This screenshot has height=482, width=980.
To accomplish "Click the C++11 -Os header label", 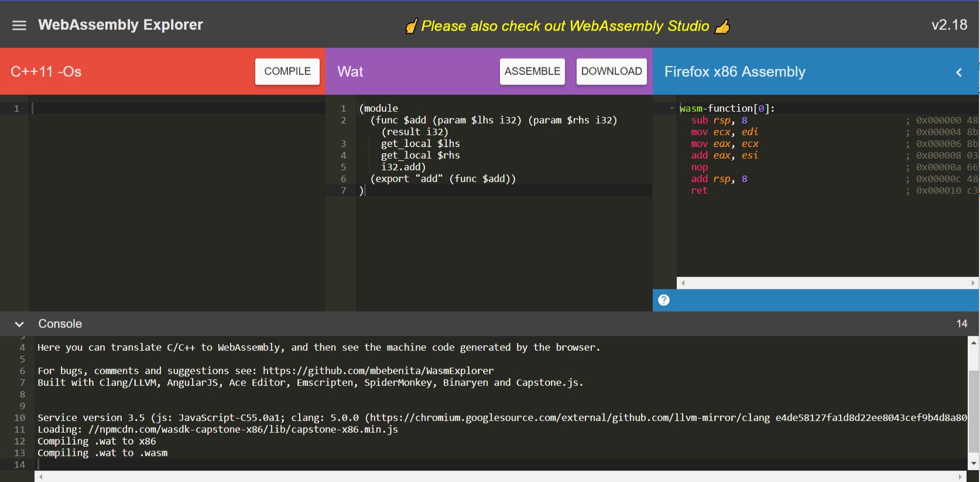I will (x=46, y=71).
